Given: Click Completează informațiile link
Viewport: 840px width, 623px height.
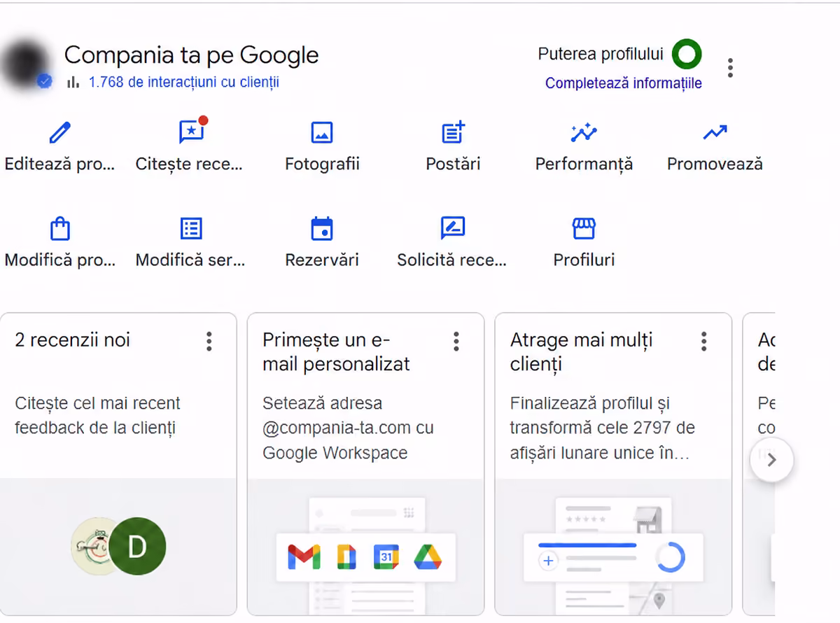Looking at the screenshot, I should pos(624,83).
